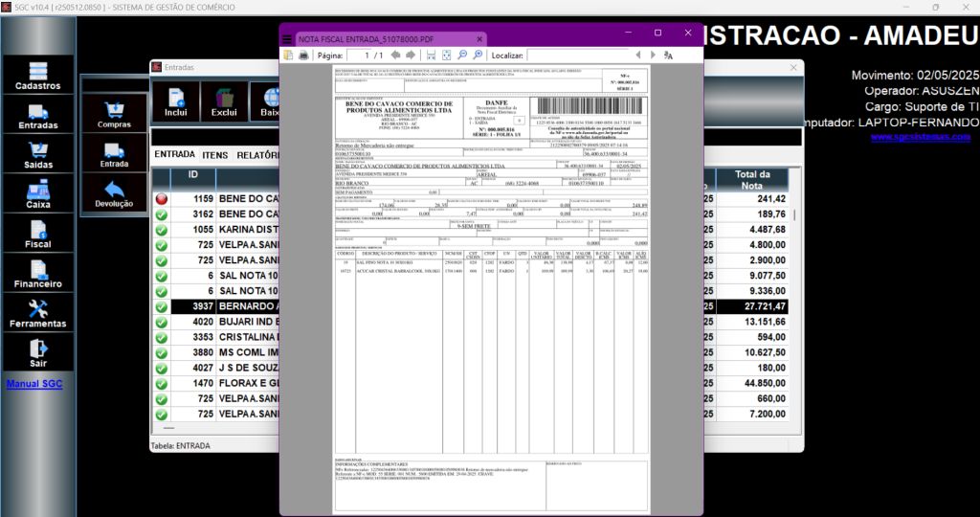This screenshot has height=517, width=980.
Task: Select the MS COML row ID 3880
Action: point(216,352)
